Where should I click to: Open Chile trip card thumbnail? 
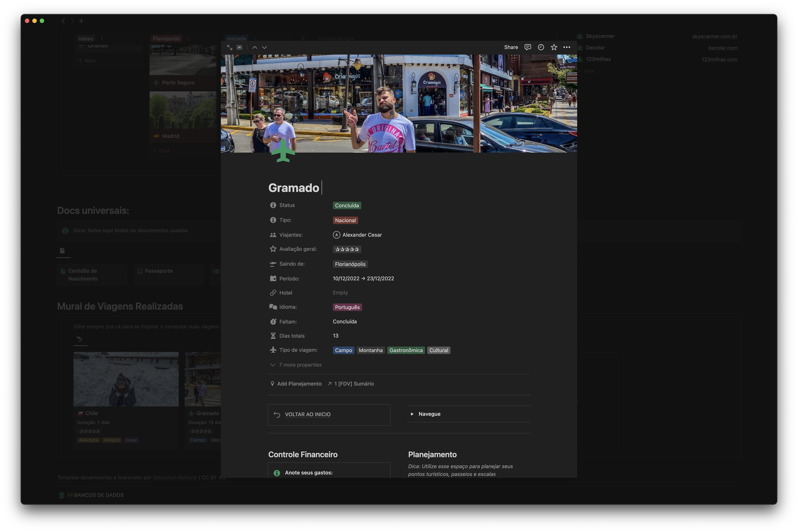(126, 379)
